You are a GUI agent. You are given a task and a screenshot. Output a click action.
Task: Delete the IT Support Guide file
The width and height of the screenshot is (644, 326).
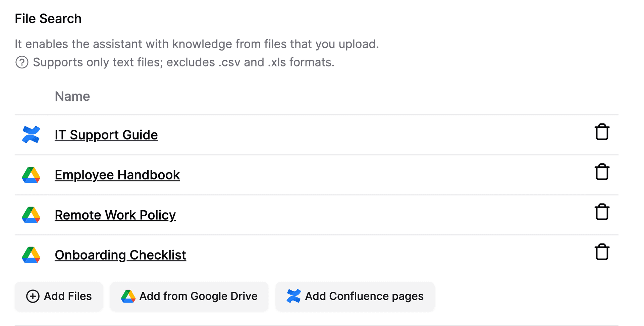[x=602, y=132]
